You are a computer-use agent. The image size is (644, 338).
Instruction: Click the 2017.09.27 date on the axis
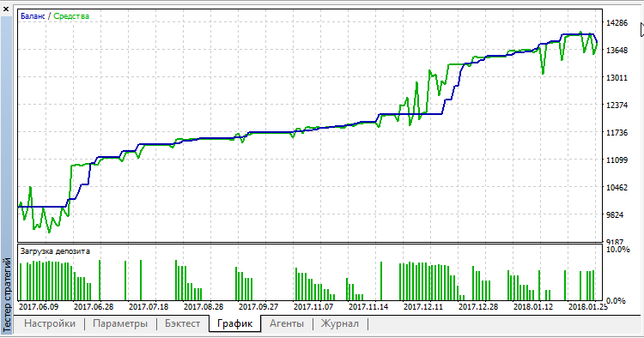pos(258,307)
